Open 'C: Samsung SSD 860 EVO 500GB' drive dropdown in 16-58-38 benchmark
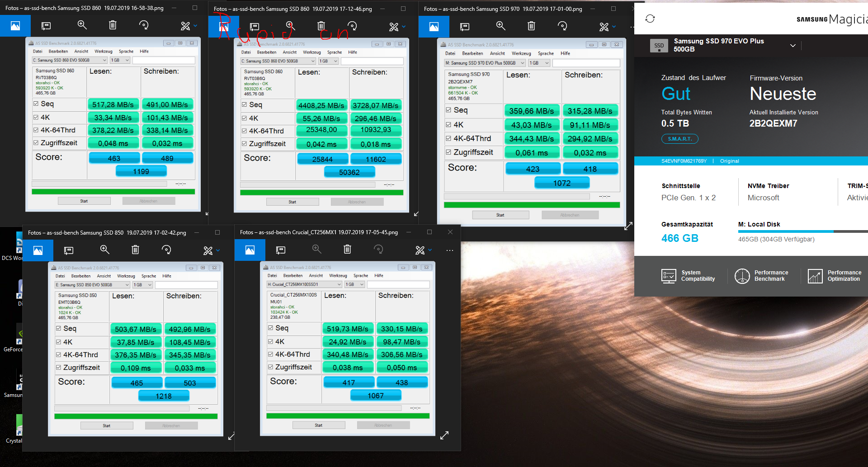The width and height of the screenshot is (868, 467). coord(69,60)
